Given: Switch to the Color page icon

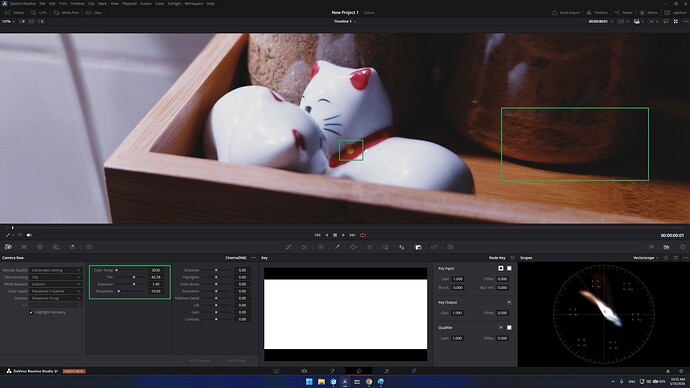Looking at the screenshot, I should click(359, 371).
